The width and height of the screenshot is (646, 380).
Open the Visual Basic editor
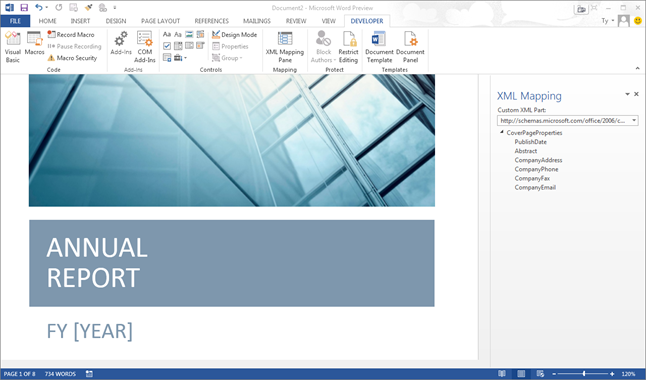(x=12, y=47)
